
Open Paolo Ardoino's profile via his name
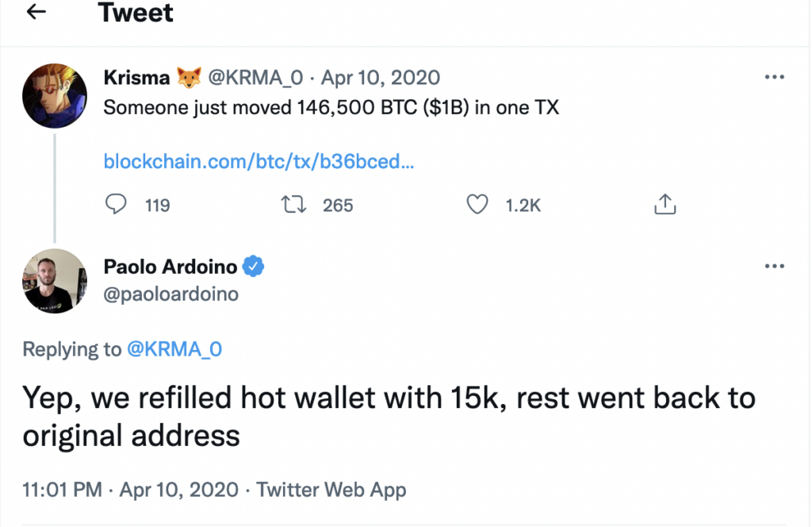tap(170, 267)
